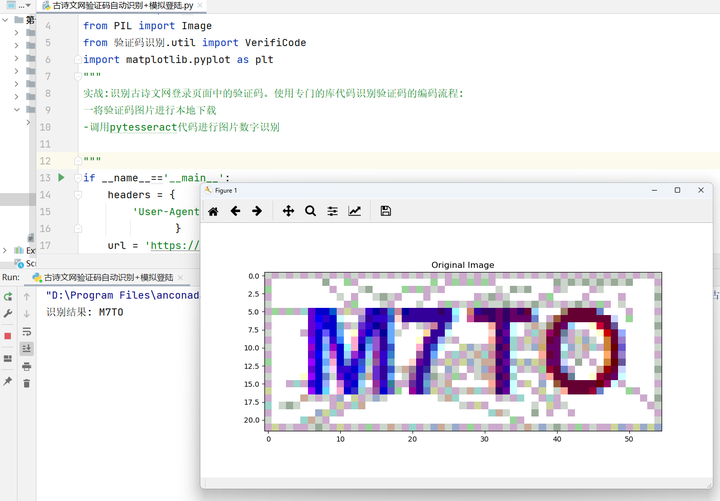Screen dimensions: 720x501
Task: Click the 'pytesseract' word on line 10
Action: [x=143, y=127]
